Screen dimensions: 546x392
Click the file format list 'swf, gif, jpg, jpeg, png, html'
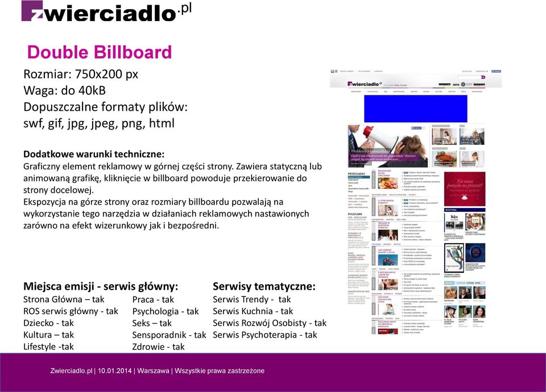(x=99, y=123)
